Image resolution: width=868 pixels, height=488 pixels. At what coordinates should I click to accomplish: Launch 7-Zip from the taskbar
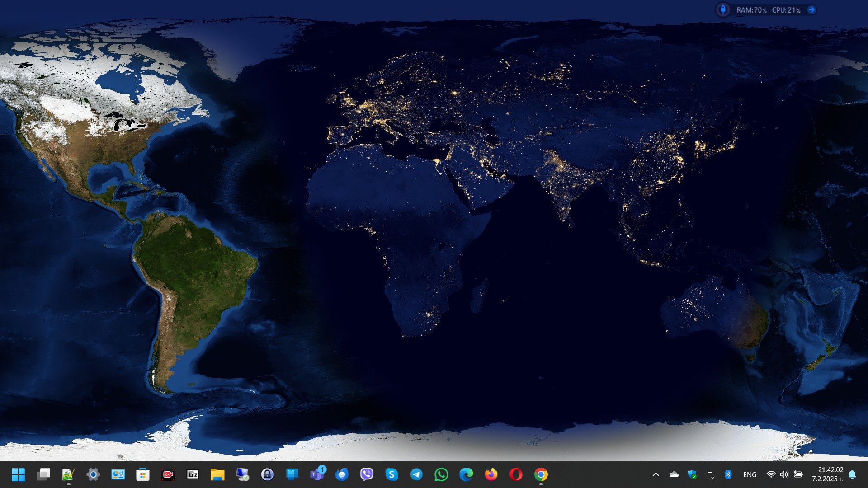pyautogui.click(x=193, y=474)
